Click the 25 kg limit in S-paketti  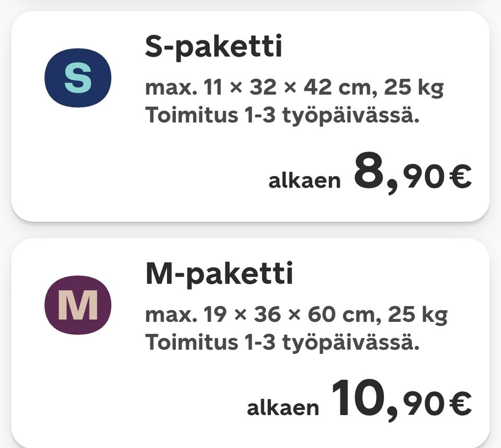(413, 88)
